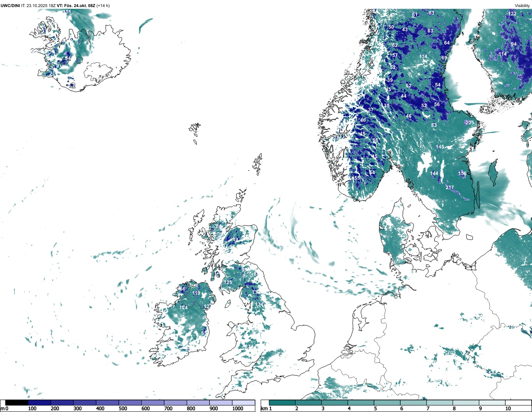Click the '145' map value
532x412 pixels.
point(440,147)
